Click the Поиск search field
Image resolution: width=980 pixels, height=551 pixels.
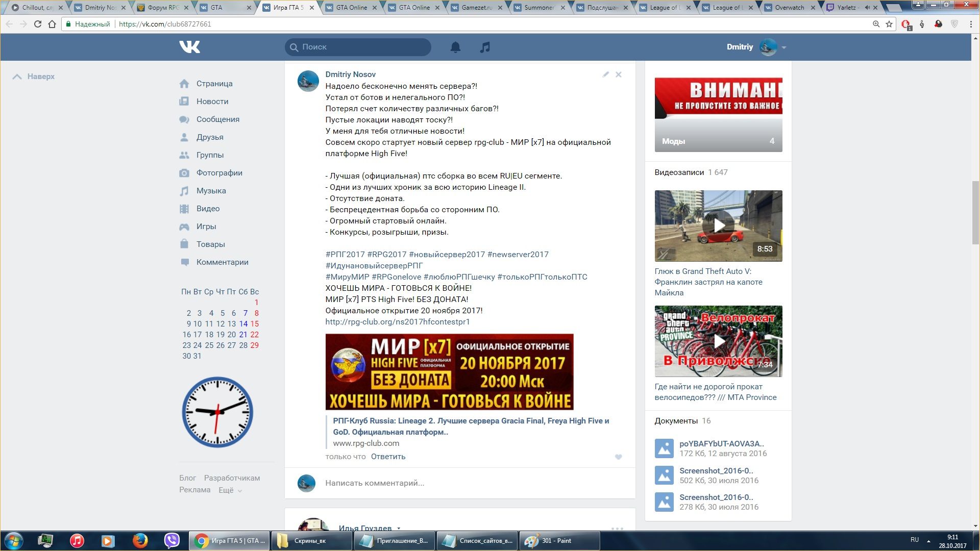coord(358,47)
